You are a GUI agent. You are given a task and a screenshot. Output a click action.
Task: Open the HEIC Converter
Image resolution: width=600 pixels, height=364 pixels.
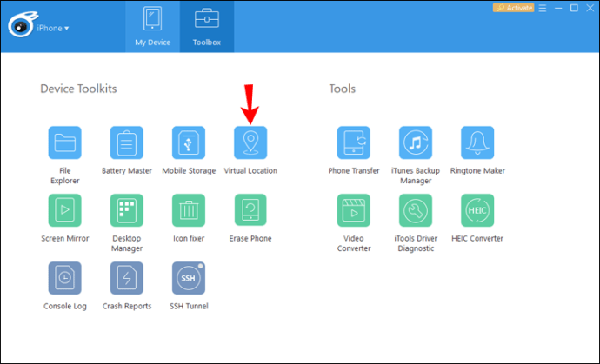click(x=477, y=210)
